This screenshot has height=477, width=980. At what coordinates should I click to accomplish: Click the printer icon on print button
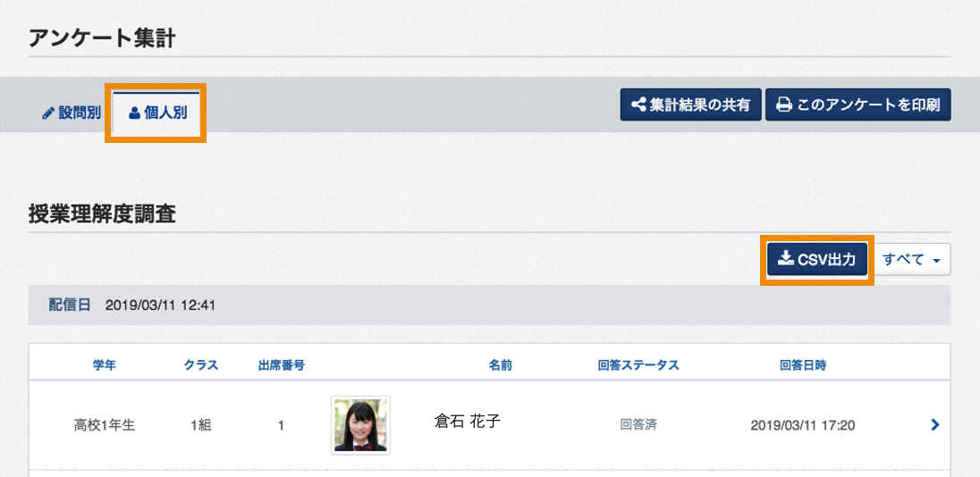(784, 105)
